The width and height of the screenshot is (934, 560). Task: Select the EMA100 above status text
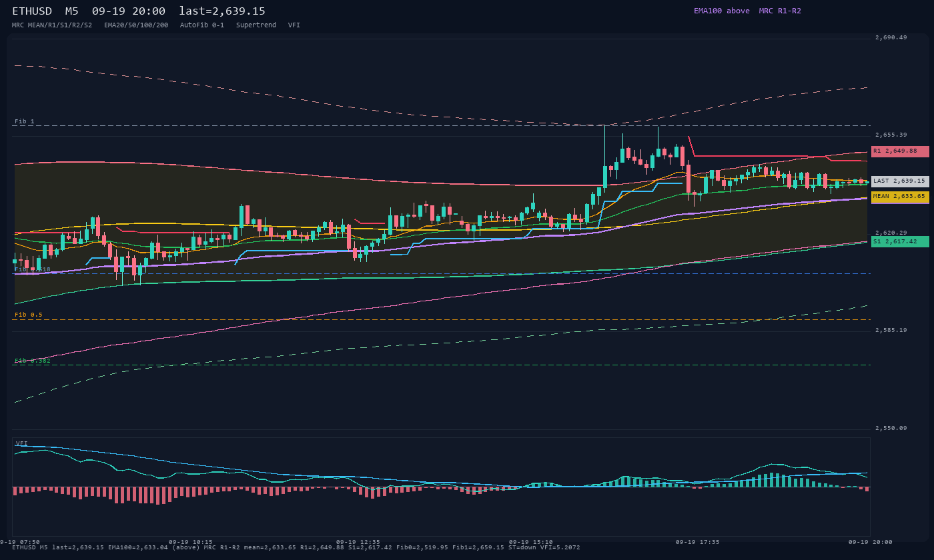tap(722, 11)
